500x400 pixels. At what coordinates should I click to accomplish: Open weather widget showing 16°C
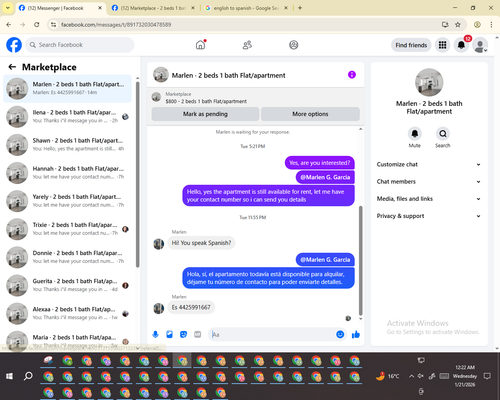pos(387,376)
